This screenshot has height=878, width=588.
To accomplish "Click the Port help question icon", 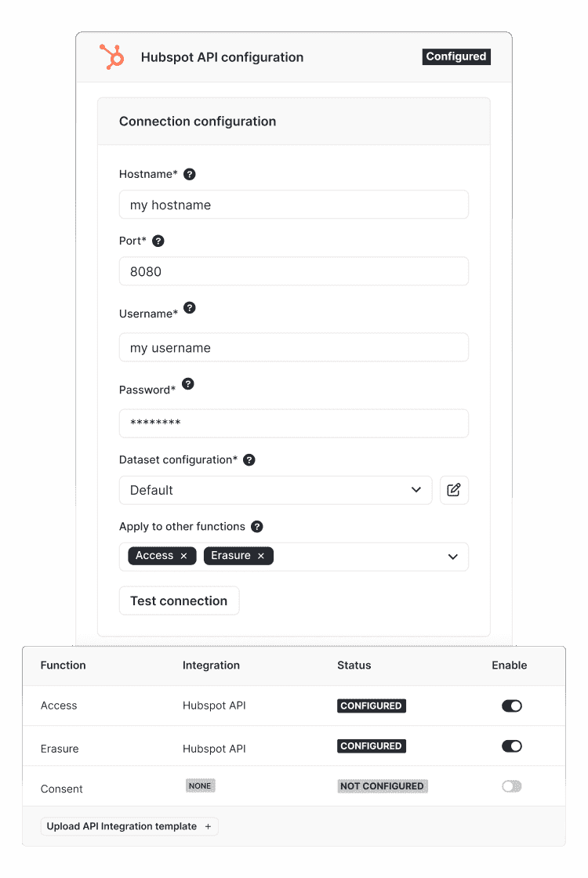I will [x=158, y=241].
